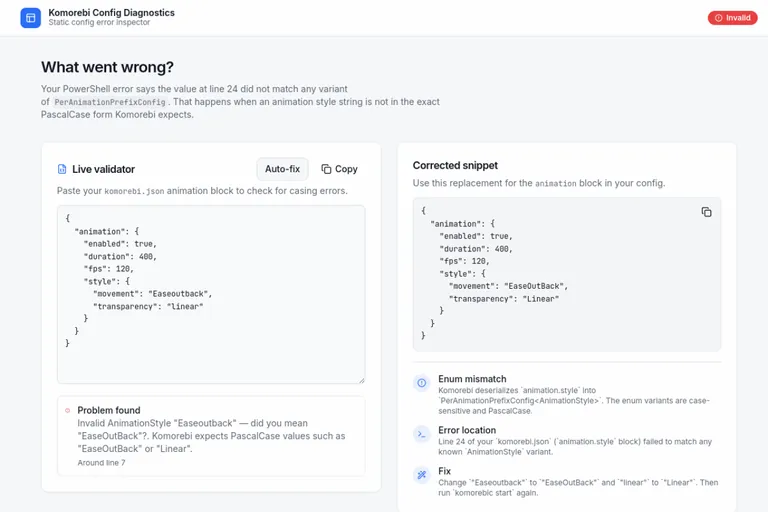The width and height of the screenshot is (768, 512).
Task: Click the 'Fix' heading text
Action: (444, 471)
